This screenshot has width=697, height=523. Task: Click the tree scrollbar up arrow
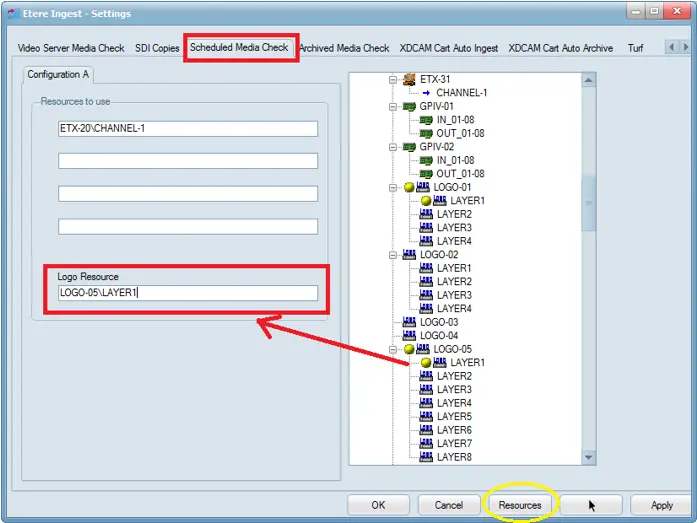589,81
